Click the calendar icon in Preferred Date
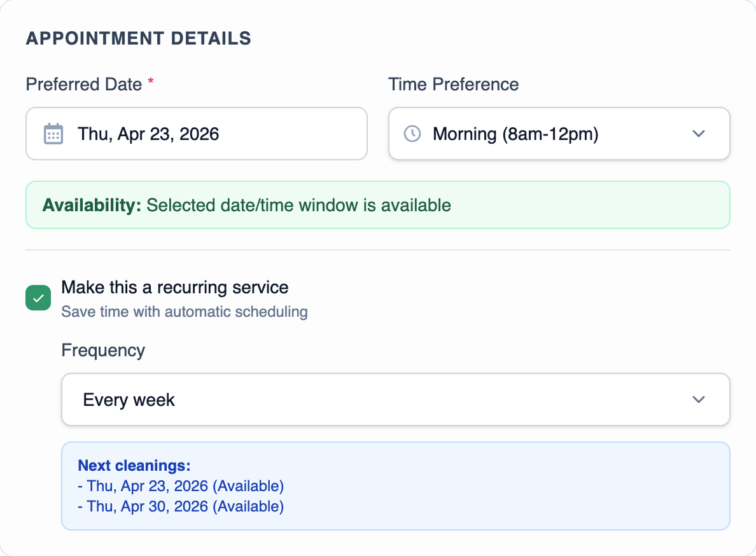 (53, 134)
